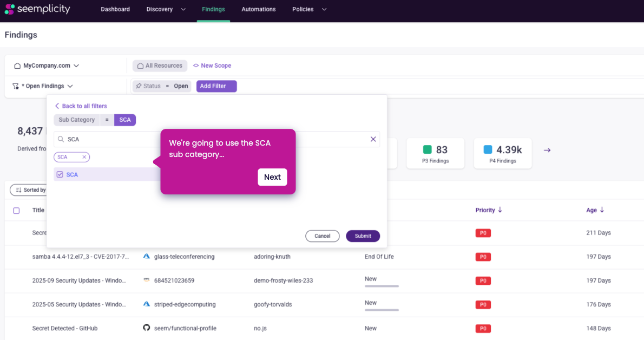Remove the SCA chip tag
The image size is (644, 340).
tap(84, 157)
